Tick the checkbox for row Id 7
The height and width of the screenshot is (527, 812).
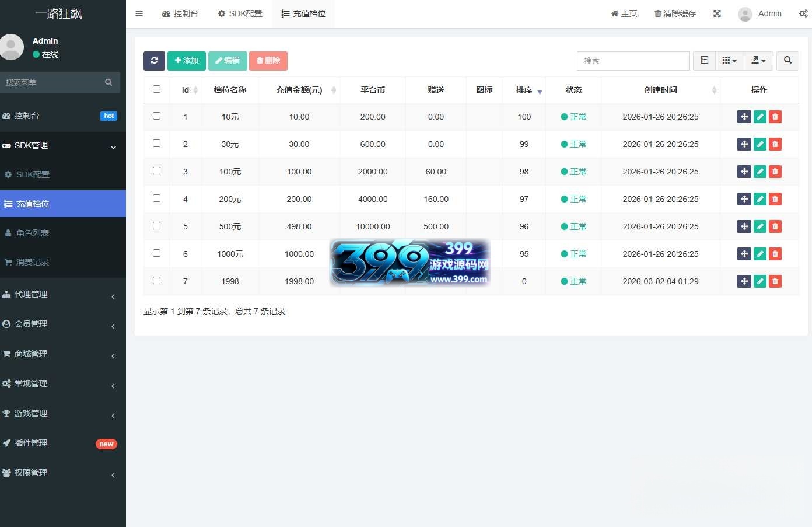click(156, 281)
